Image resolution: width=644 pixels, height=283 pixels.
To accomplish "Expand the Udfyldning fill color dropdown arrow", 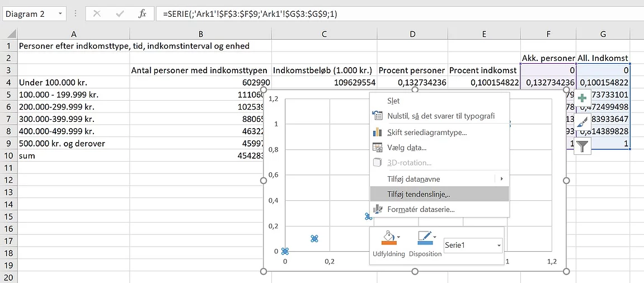I will click(x=398, y=237).
